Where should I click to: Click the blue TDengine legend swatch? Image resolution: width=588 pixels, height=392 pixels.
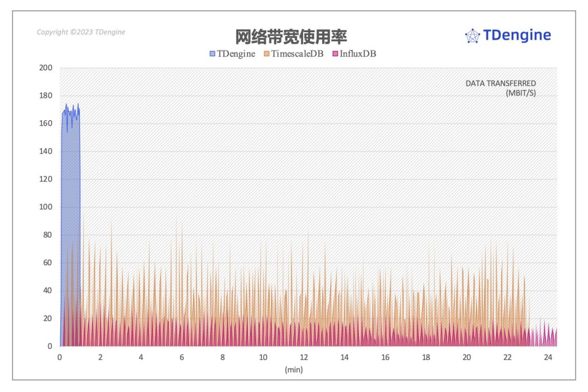click(212, 53)
